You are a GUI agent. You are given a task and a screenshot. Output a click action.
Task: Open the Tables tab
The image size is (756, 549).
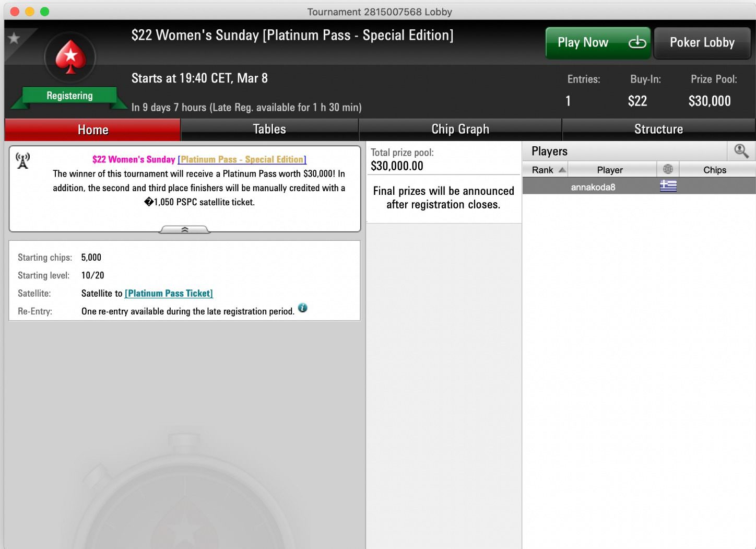(x=269, y=130)
